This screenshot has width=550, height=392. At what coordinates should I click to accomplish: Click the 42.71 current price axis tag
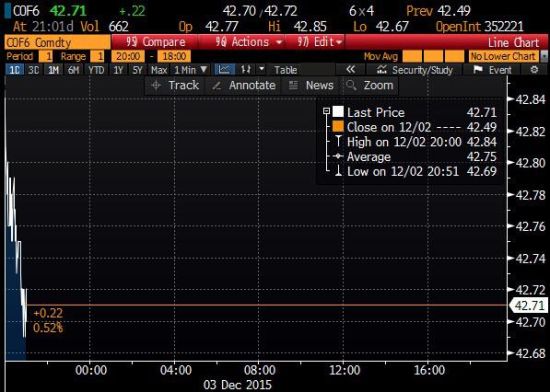point(528,306)
